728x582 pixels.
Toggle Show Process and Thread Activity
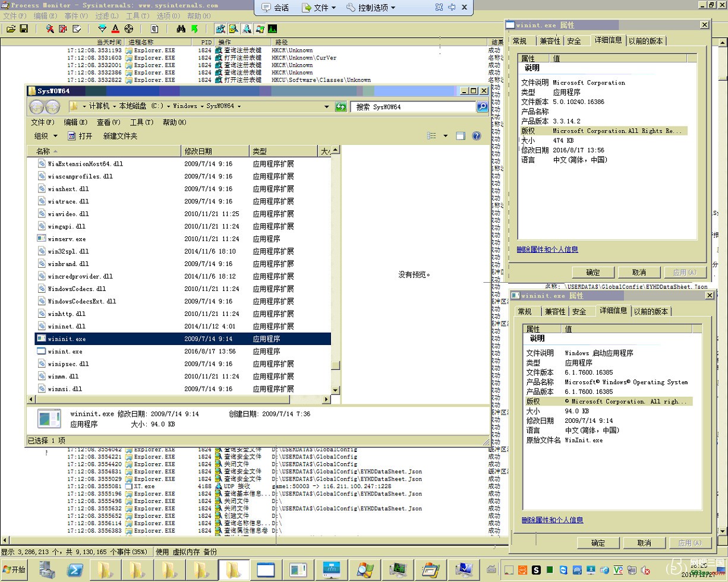[x=260, y=29]
